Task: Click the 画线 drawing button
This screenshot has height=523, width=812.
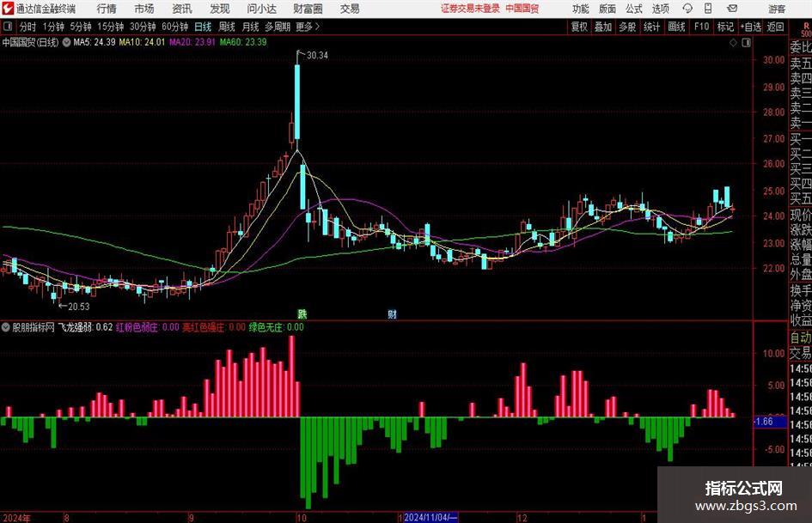Action: [676, 27]
